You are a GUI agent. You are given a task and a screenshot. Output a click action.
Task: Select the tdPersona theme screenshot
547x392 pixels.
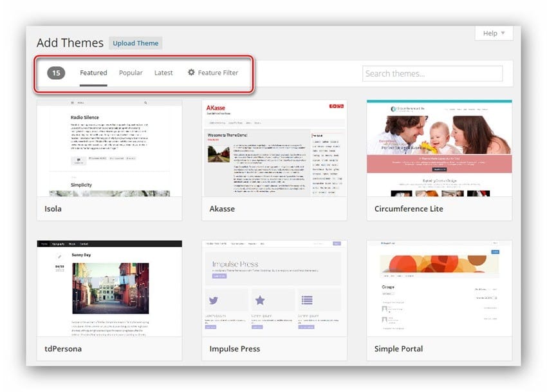coord(109,288)
